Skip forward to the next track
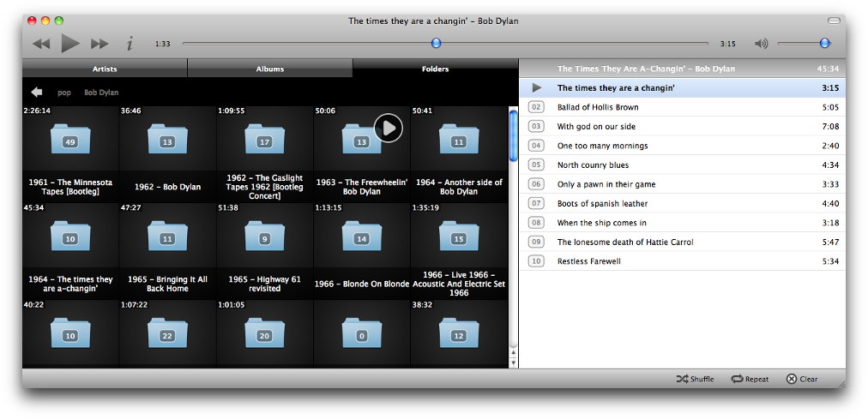Image resolution: width=868 pixels, height=419 pixels. (x=99, y=44)
